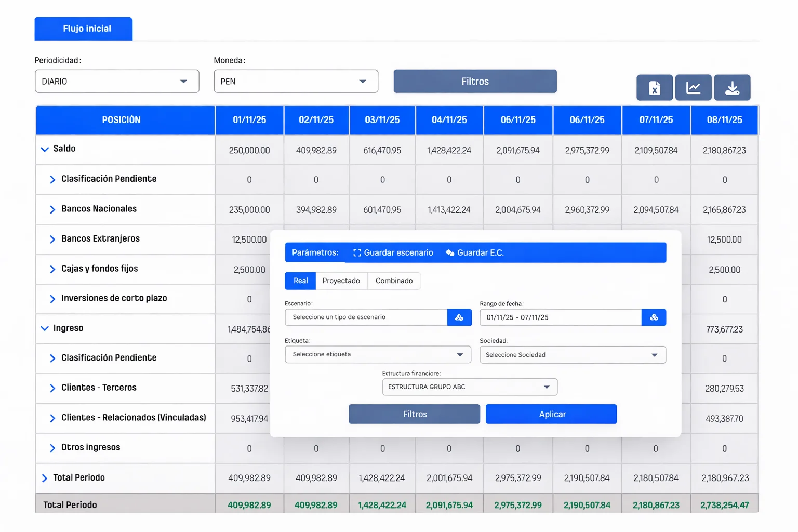
Task: Open the Periodicidad DIARIO dropdown
Action: 117,82
